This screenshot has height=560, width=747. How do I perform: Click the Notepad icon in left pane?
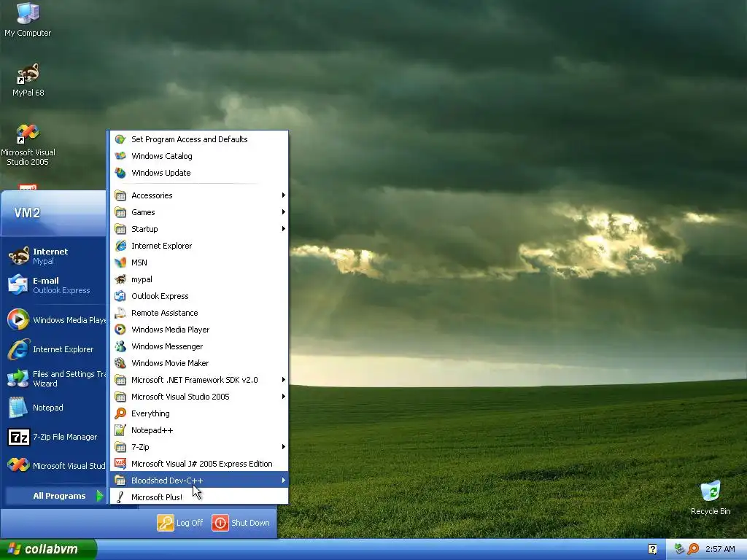click(18, 408)
